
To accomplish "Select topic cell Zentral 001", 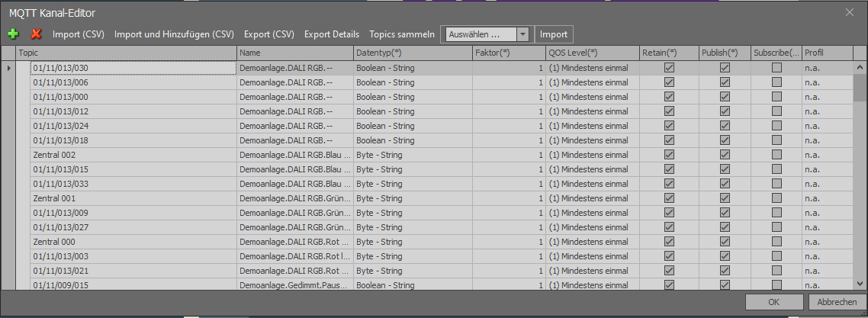I will coord(133,198).
